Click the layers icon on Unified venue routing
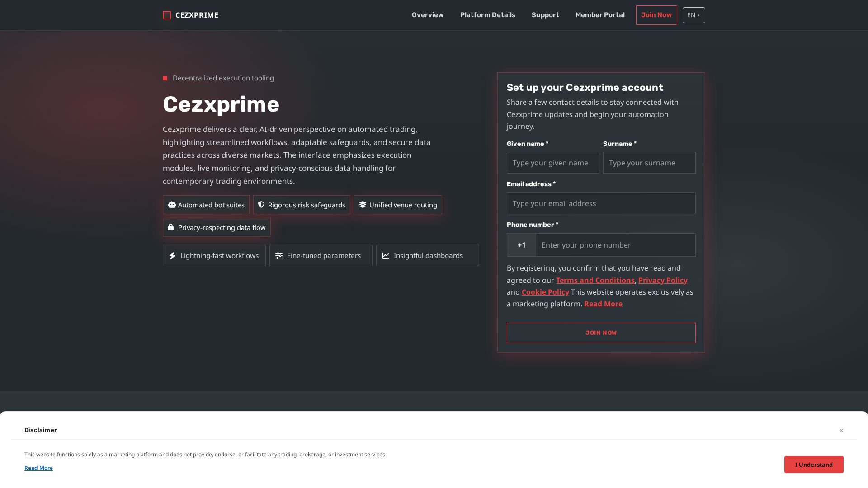Screen dimensions: 868x488 coord(362,205)
